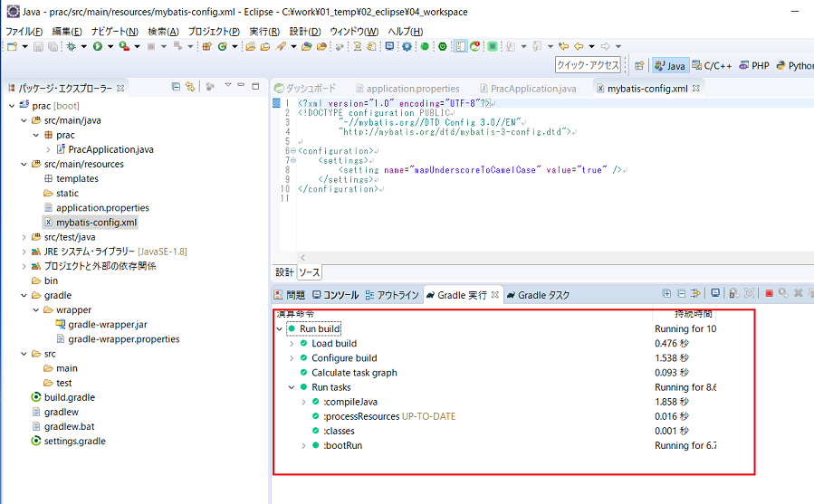Collapse the gradle folder in explorer
The height and width of the screenshot is (504, 814).
click(24, 295)
